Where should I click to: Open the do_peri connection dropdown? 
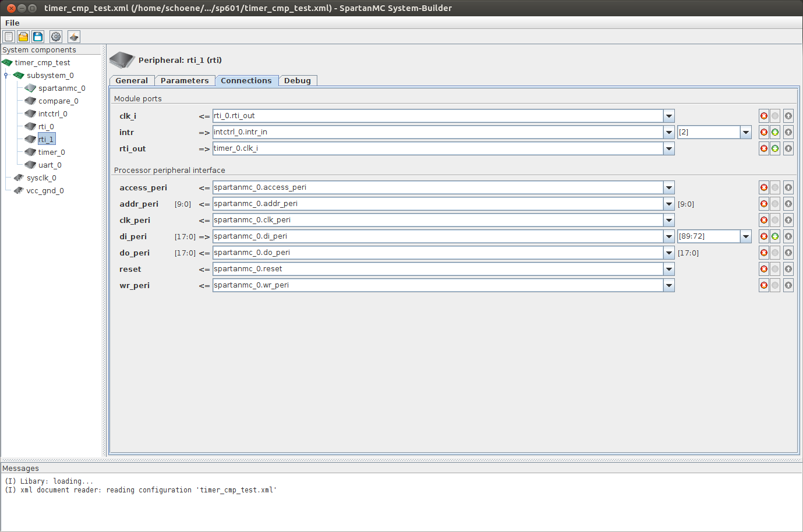tap(669, 253)
